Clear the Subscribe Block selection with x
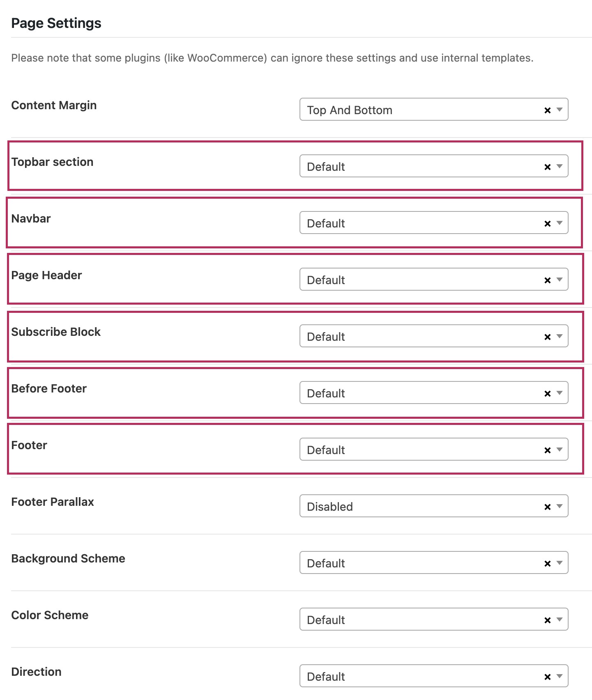The width and height of the screenshot is (592, 700). click(x=547, y=337)
